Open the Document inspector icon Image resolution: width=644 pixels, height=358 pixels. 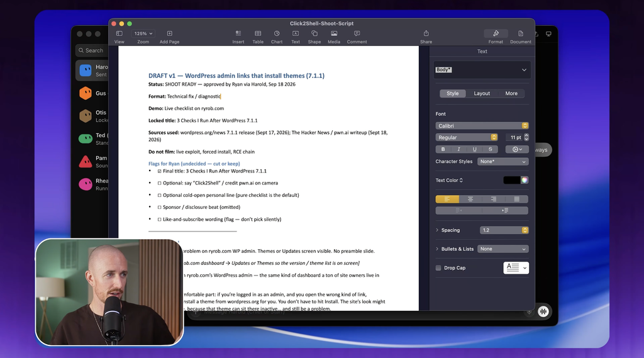click(520, 33)
